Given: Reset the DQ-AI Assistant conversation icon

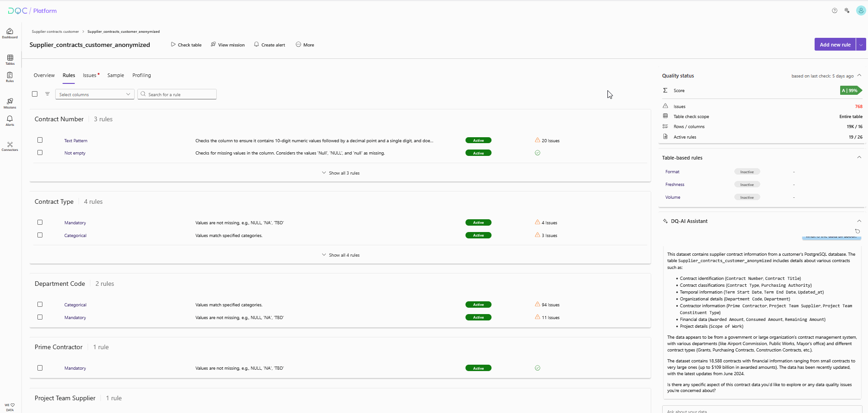Looking at the screenshot, I should coord(858,231).
